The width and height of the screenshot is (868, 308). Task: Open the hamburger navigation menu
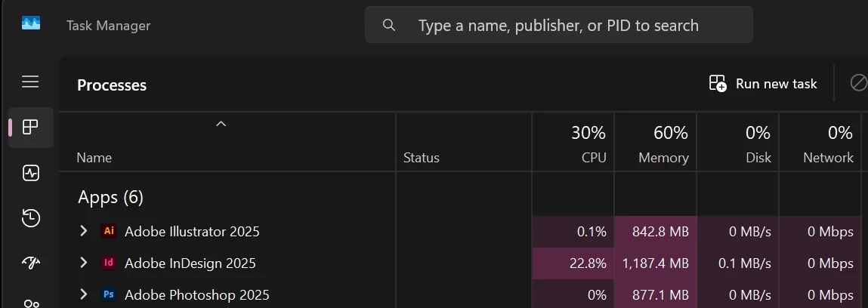[x=30, y=82]
